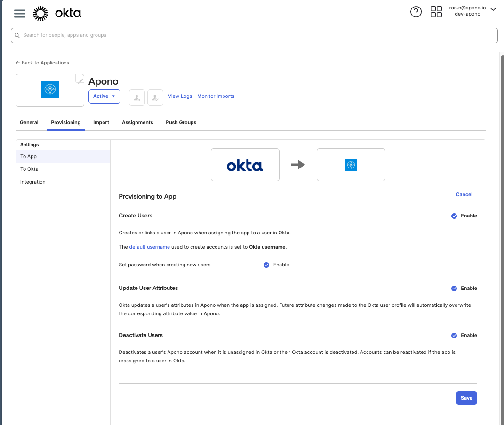Viewport: 504px width, 425px height.
Task: Click the user check icon button
Action: tap(155, 97)
